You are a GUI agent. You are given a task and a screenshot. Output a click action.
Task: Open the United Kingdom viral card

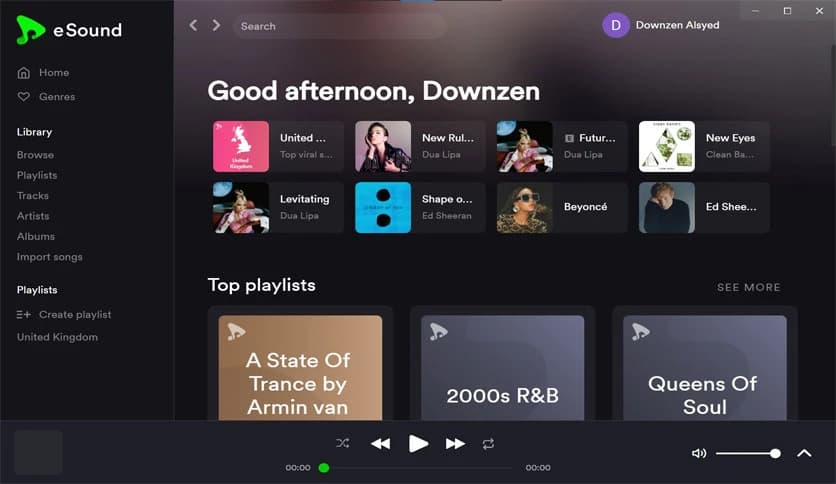278,147
